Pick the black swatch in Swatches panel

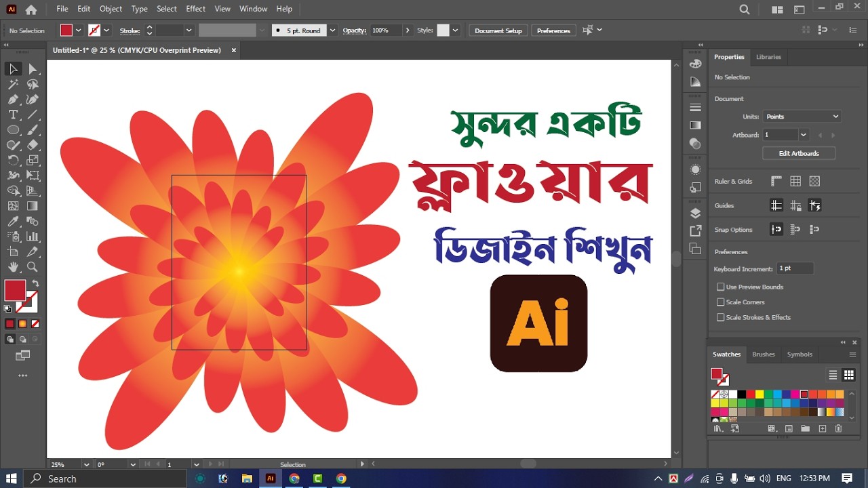tap(742, 394)
